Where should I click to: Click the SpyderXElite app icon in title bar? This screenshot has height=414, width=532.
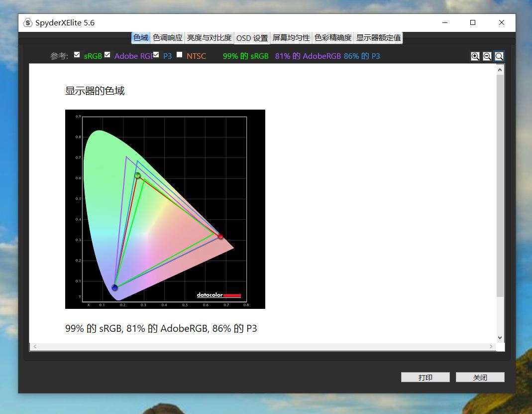coord(27,23)
